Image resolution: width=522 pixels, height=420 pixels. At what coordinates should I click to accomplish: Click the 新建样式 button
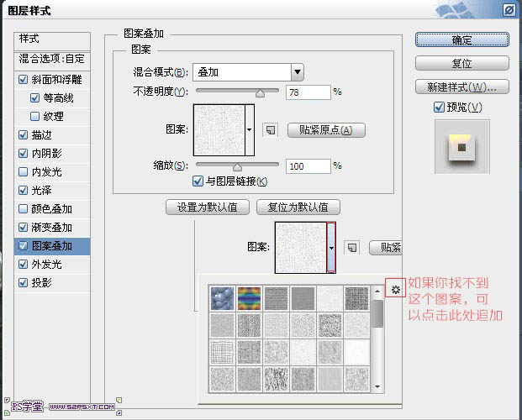461,87
